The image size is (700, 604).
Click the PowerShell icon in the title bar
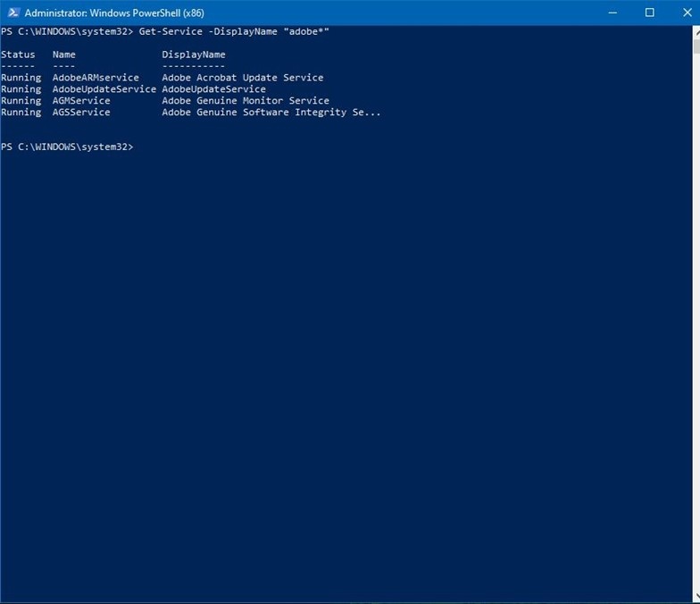tap(12, 13)
